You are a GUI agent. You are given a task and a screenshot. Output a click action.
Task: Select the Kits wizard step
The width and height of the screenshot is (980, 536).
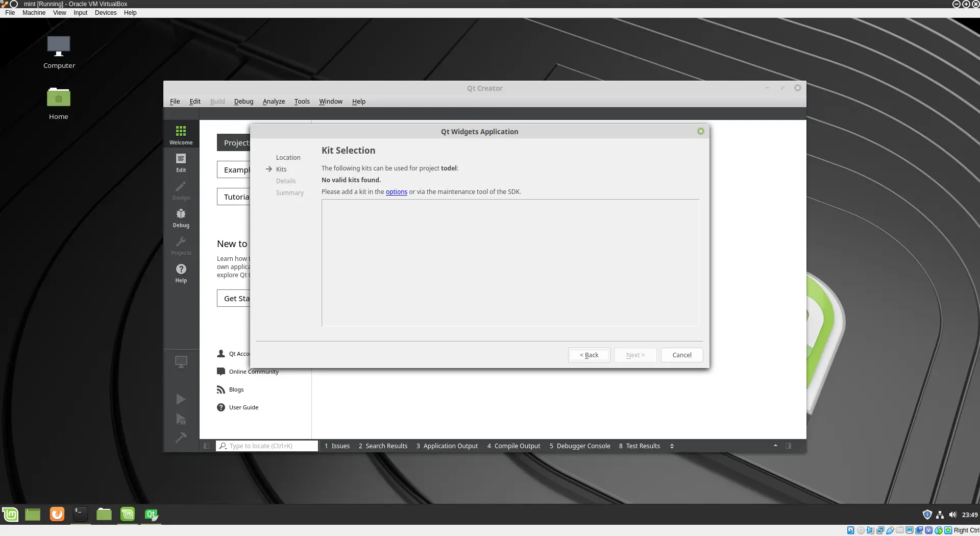pos(281,169)
